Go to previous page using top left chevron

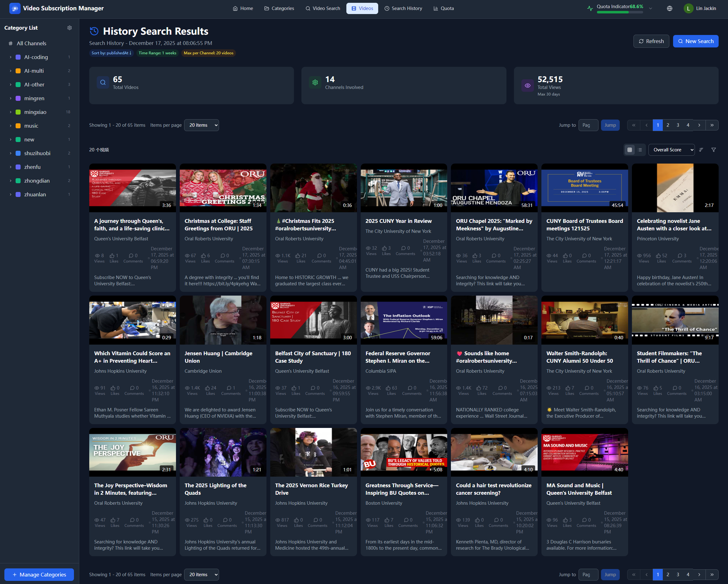[x=646, y=125]
